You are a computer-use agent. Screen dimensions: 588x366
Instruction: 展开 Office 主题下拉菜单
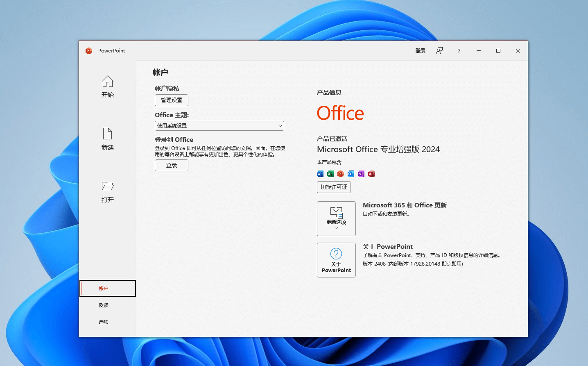tap(280, 126)
